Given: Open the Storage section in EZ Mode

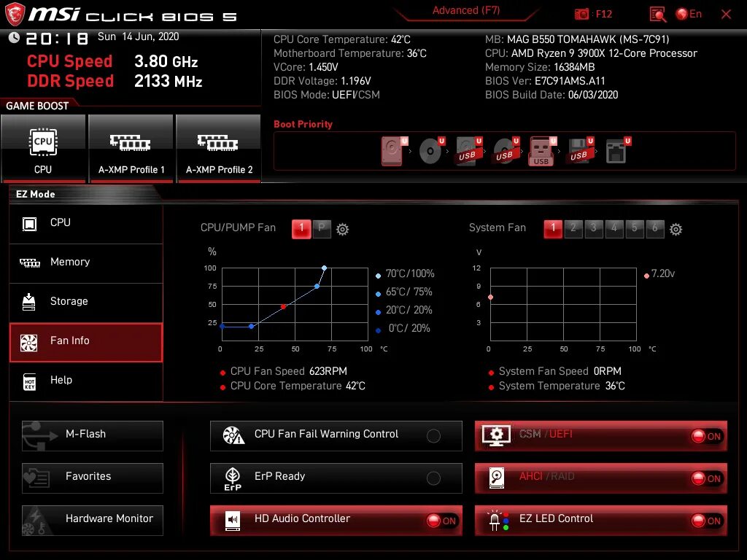Looking at the screenshot, I should [x=86, y=302].
